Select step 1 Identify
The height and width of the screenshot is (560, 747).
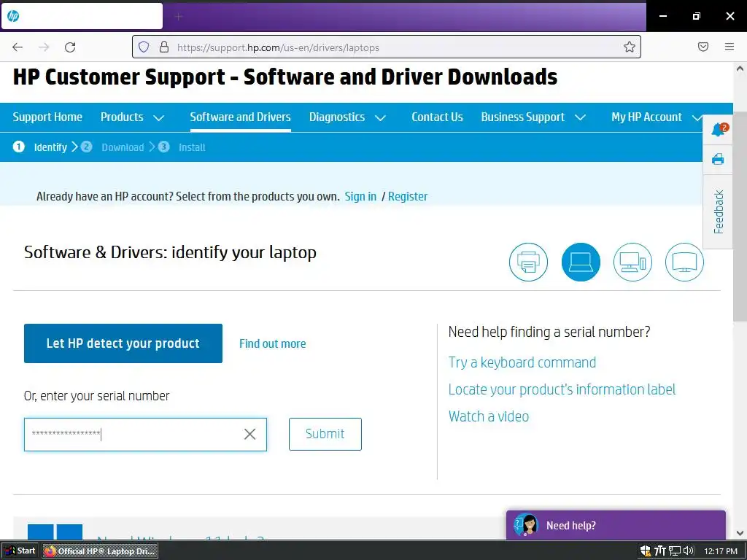pyautogui.click(x=40, y=147)
